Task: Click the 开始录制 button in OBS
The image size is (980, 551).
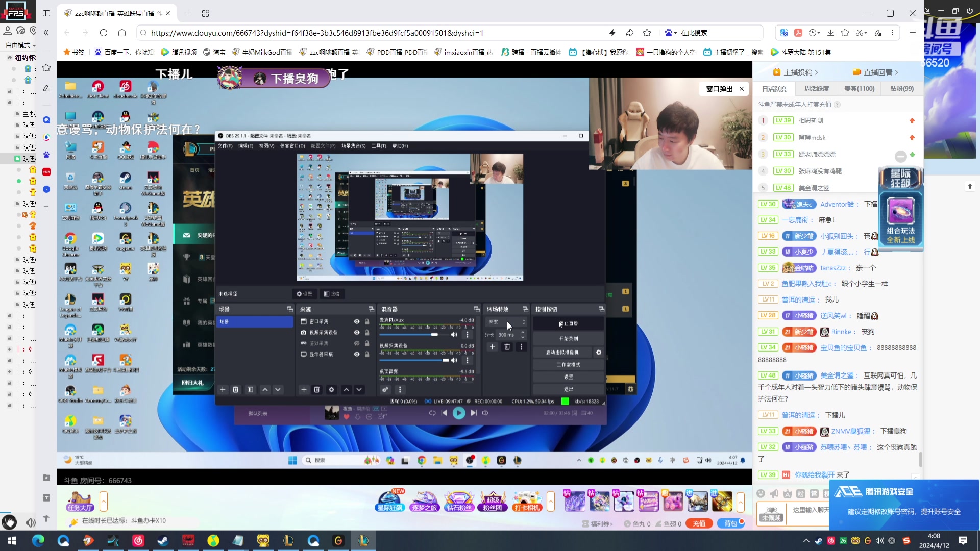Action: [x=569, y=339]
